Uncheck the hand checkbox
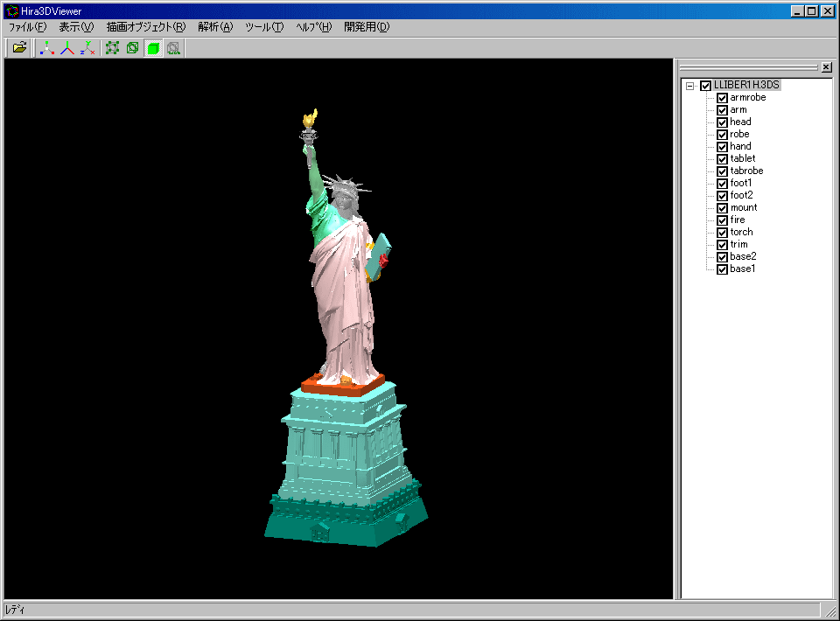Screen dimensions: 840x621 722,147
